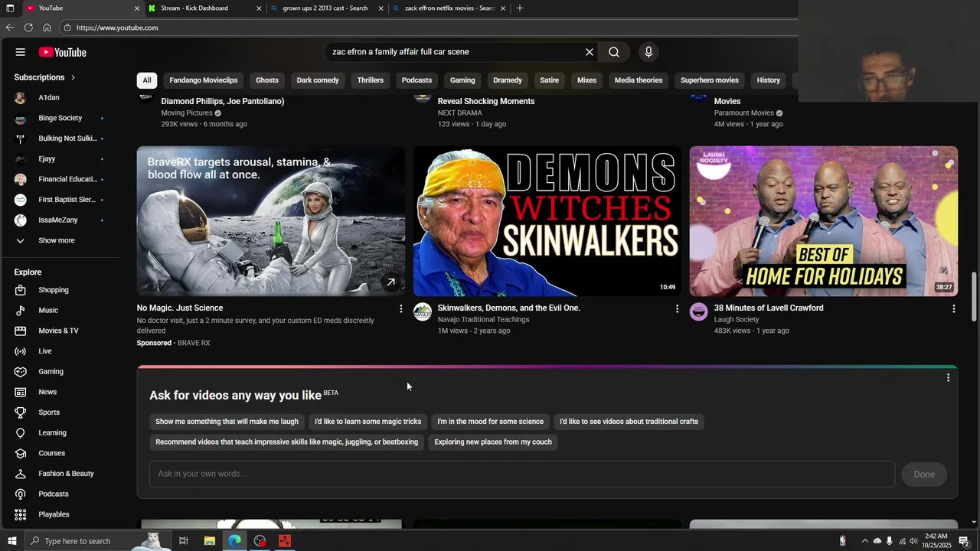Clear the search box with the X icon
Viewport: 980px width, 551px height.
(590, 52)
